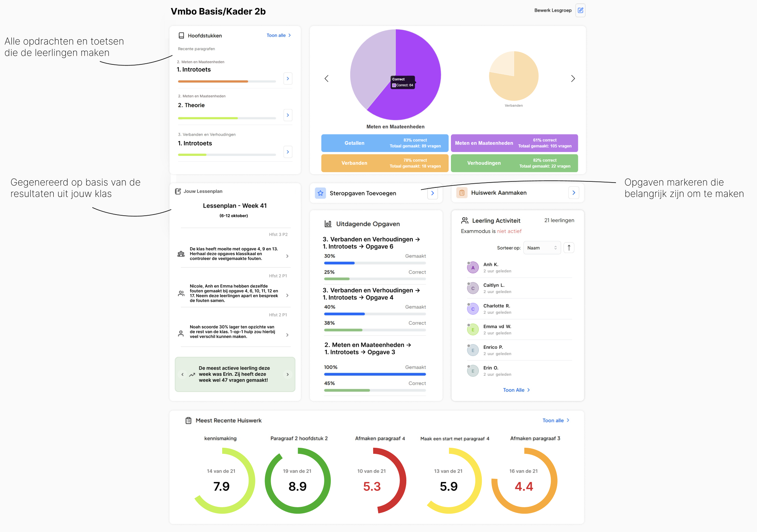Expand the lesson tip about Noah
The width and height of the screenshot is (757, 532).
pos(287,335)
